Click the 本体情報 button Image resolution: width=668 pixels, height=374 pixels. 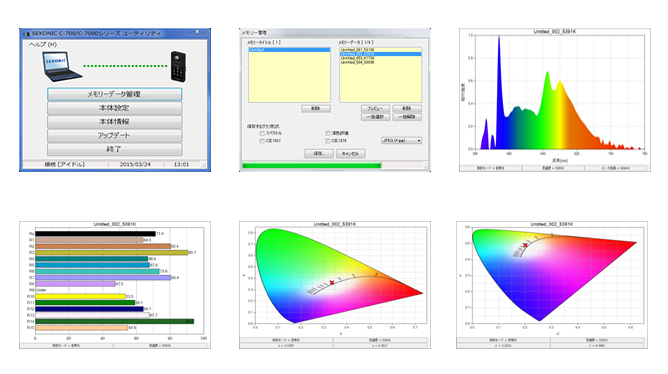[x=115, y=122]
